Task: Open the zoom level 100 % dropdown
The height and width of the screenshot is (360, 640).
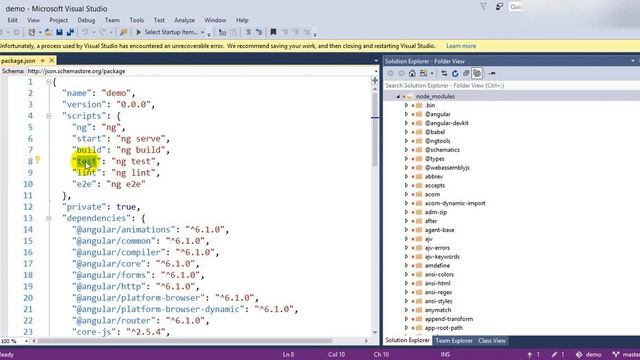Action: click(x=27, y=341)
